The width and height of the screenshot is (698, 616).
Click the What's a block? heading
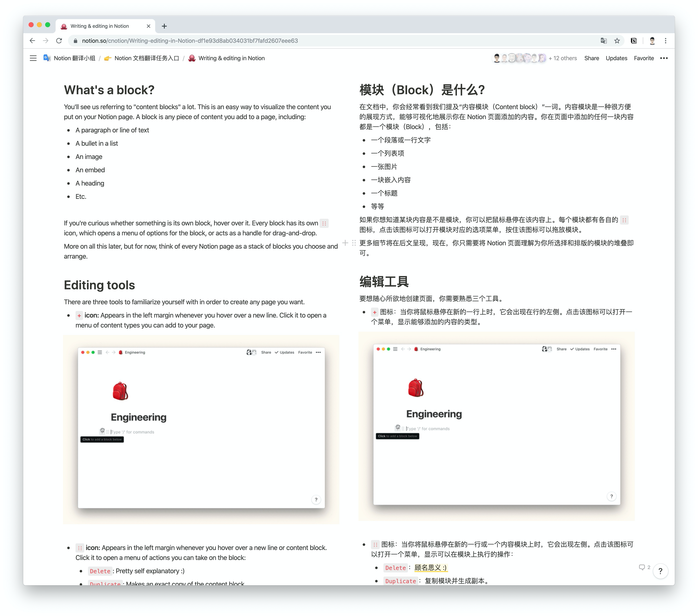pyautogui.click(x=109, y=90)
